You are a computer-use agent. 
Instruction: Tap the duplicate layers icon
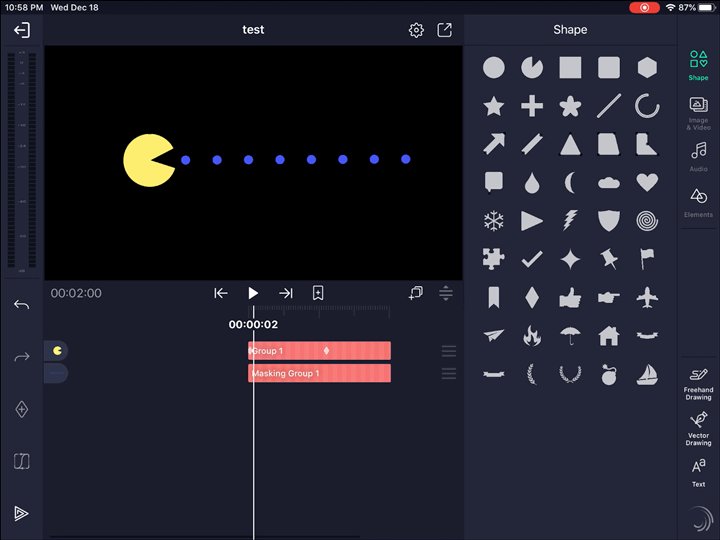[416, 293]
